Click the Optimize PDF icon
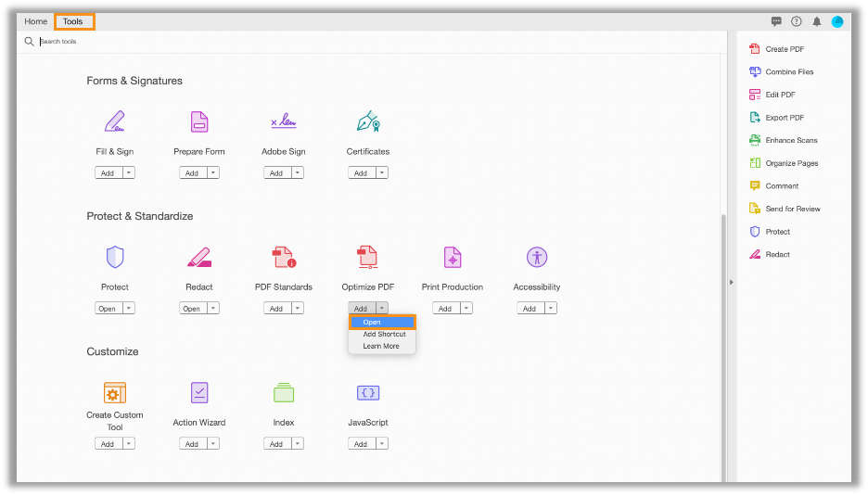868x496 pixels. click(x=367, y=258)
